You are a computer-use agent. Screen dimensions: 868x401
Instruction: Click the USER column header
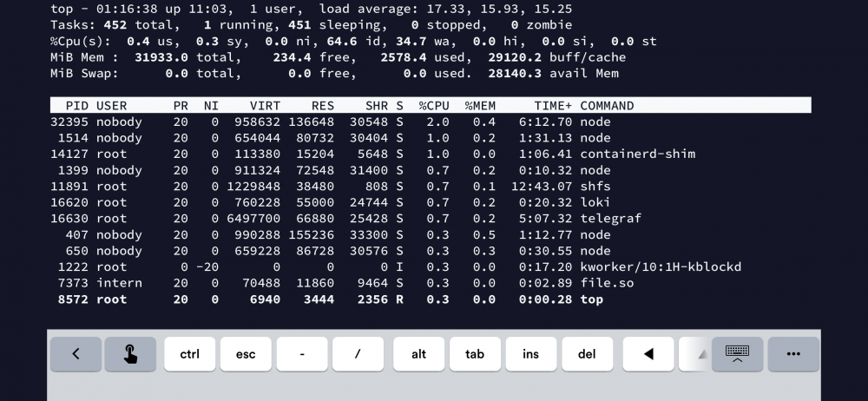click(x=112, y=106)
